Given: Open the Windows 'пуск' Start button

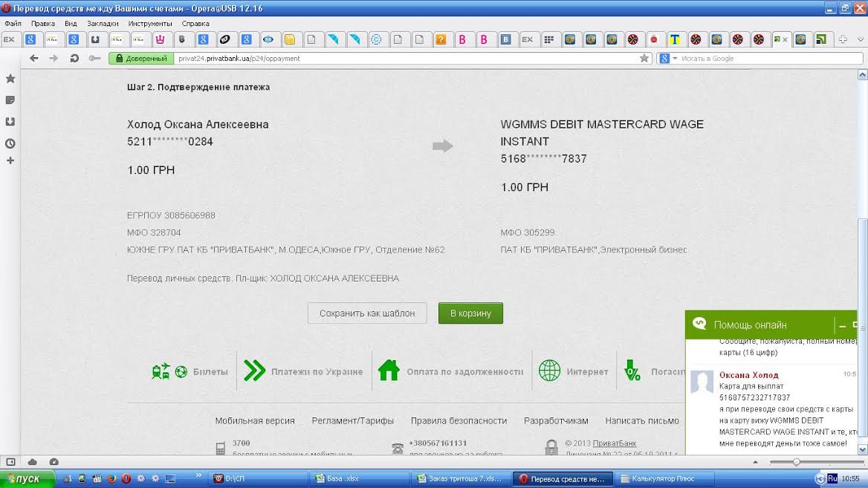Looking at the screenshot, I should pos(27,478).
